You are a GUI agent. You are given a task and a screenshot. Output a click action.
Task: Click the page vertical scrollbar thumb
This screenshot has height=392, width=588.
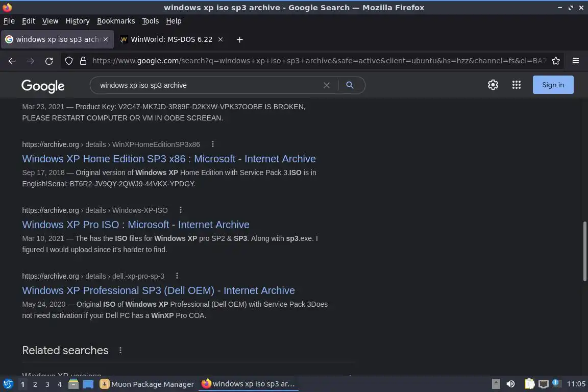pos(584,251)
